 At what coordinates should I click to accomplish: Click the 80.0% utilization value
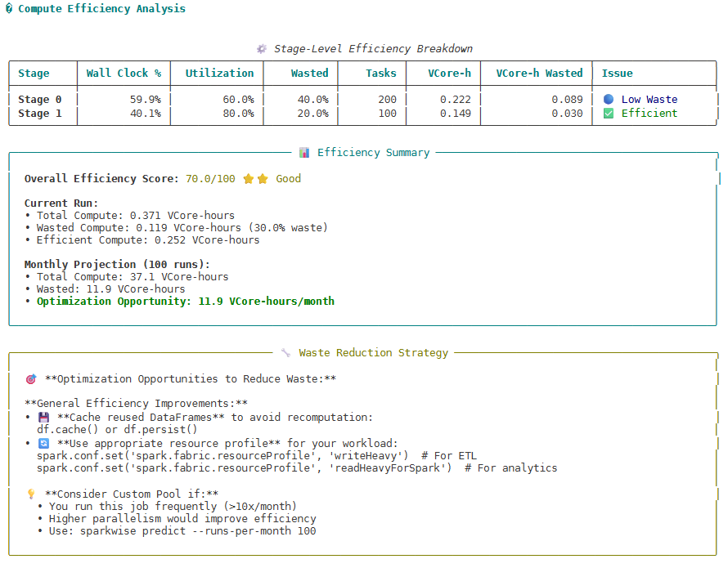[239, 114]
